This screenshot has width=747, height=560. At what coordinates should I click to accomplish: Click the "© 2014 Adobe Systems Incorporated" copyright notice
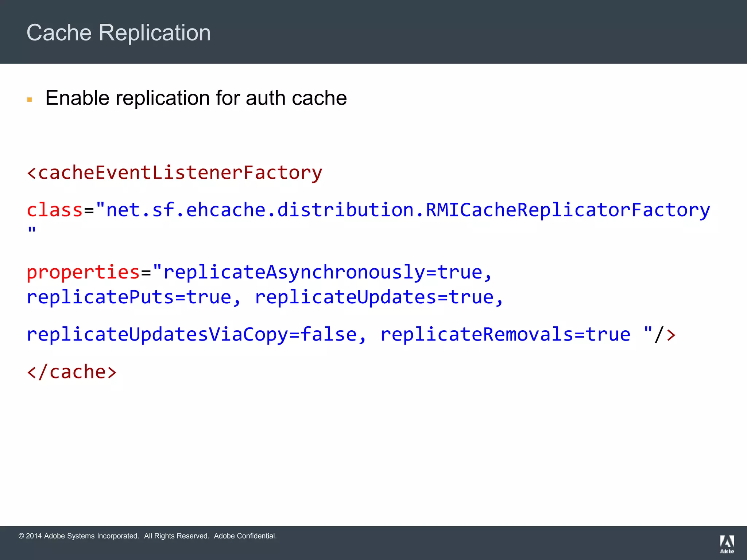(79, 536)
